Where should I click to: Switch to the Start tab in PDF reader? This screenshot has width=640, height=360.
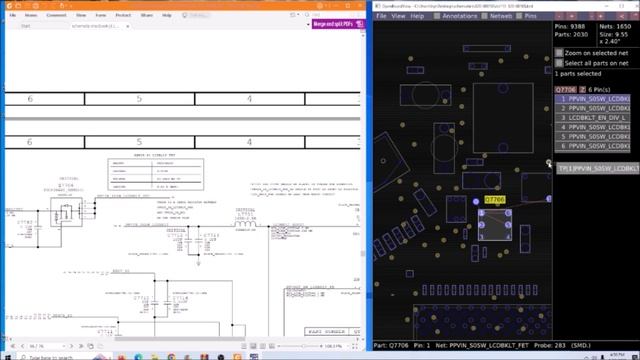point(26,26)
